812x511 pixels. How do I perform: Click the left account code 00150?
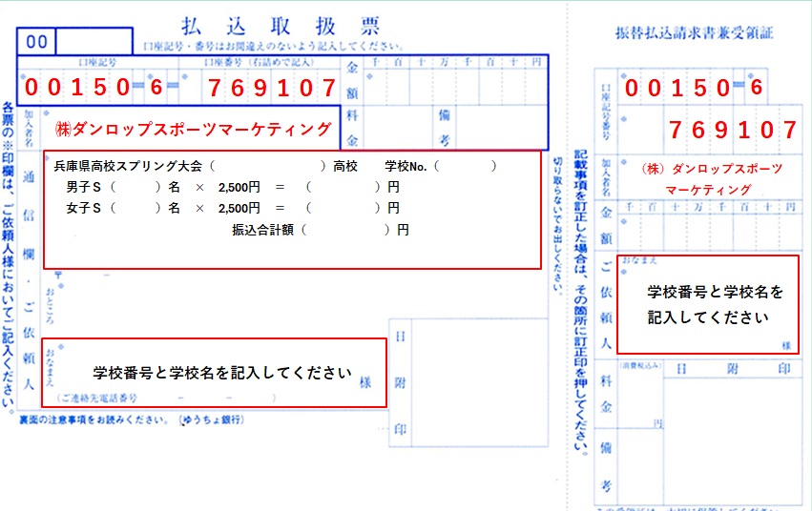coord(76,88)
